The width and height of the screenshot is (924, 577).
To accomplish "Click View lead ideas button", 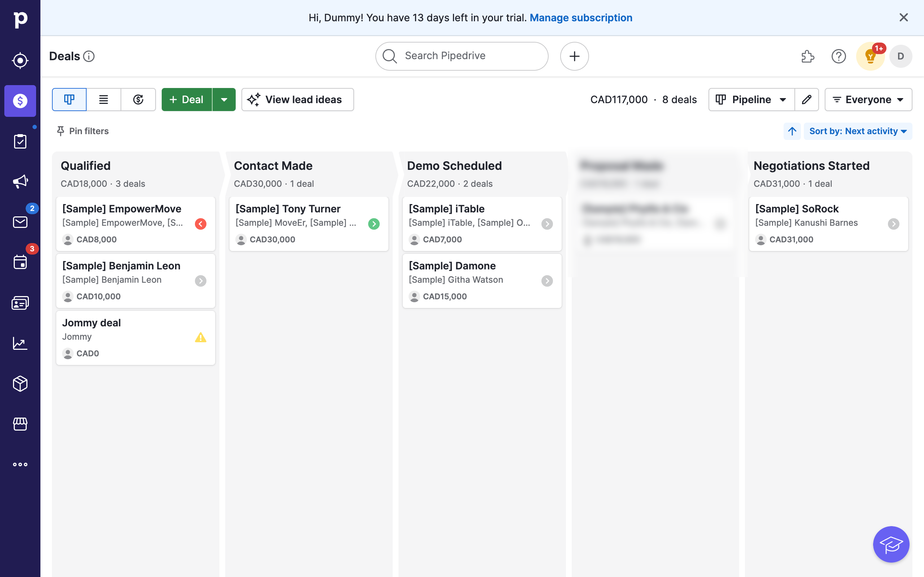I will coord(297,100).
